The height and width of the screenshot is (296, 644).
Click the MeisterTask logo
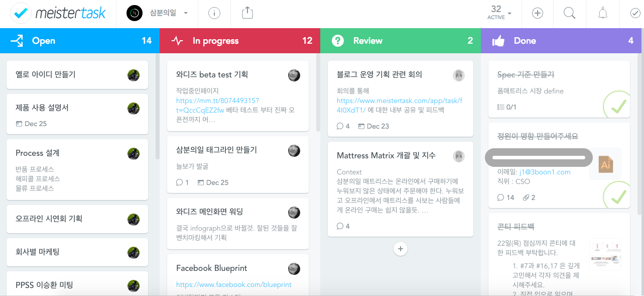point(60,14)
